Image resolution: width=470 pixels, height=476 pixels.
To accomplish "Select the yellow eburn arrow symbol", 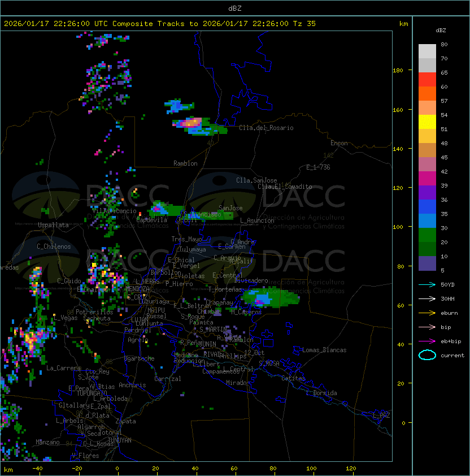I will (427, 313).
